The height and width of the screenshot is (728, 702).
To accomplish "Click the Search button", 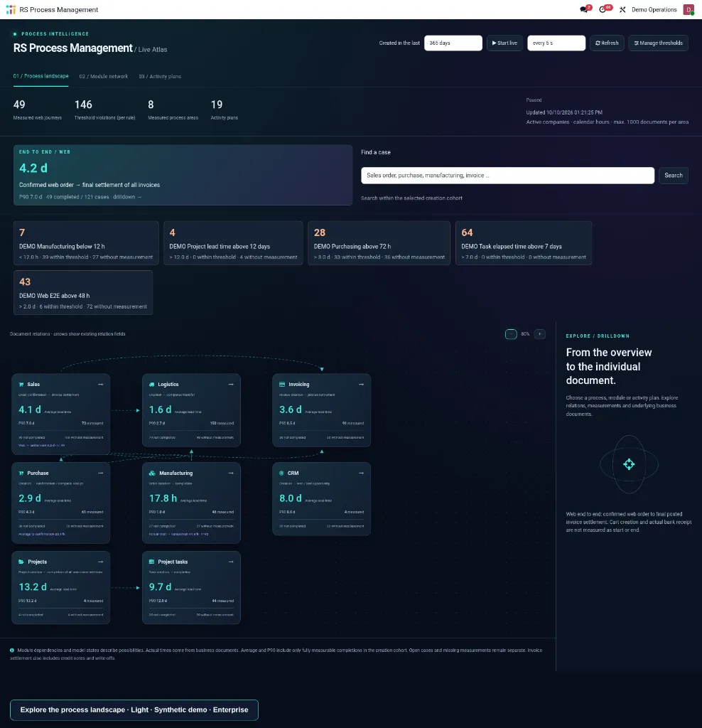I will click(674, 176).
